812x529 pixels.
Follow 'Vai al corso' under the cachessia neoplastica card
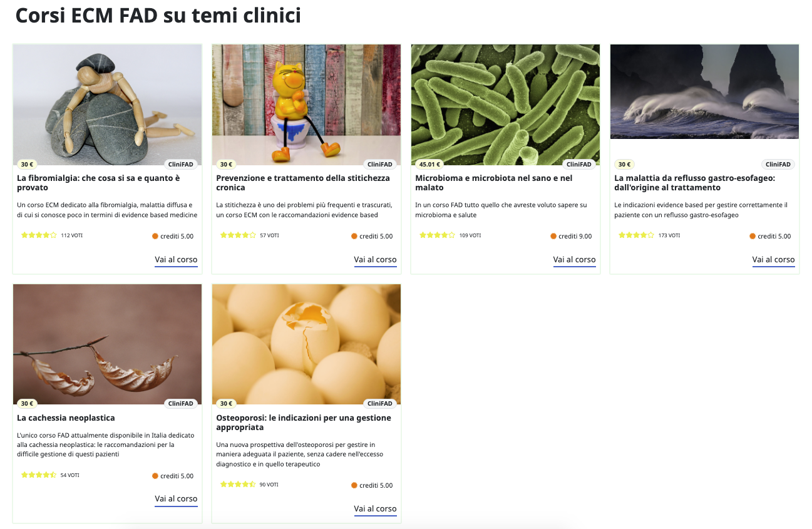coord(176,499)
